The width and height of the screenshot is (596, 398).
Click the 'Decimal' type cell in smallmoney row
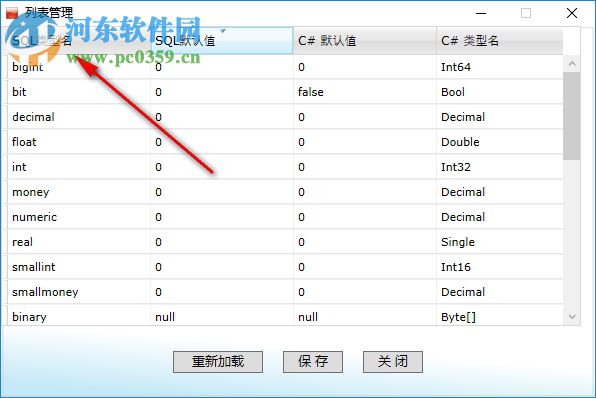(499, 292)
